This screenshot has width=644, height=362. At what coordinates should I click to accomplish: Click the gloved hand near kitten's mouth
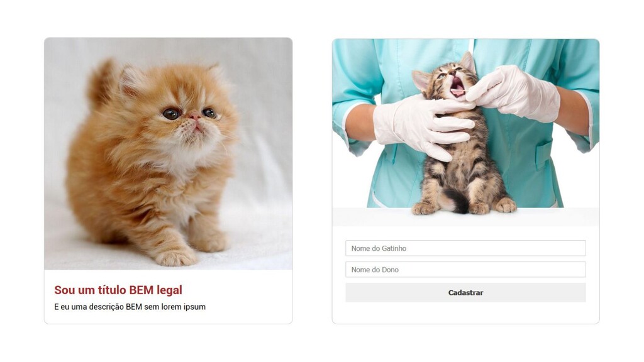[x=513, y=92]
